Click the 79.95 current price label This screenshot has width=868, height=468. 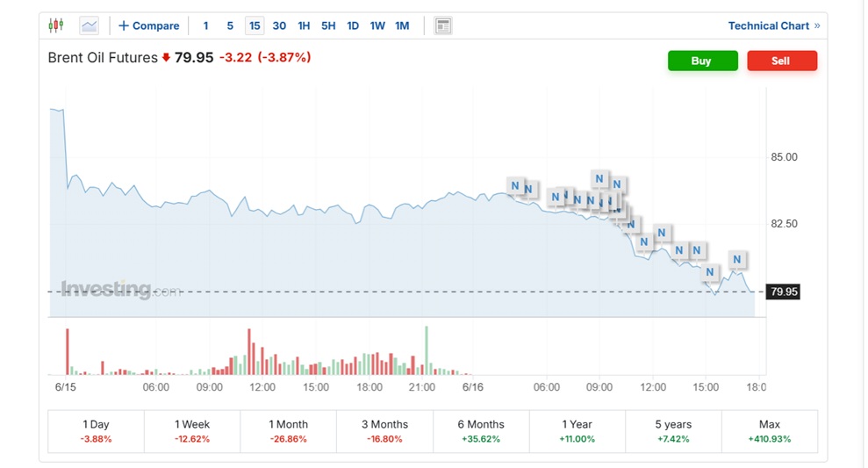pyautogui.click(x=783, y=292)
